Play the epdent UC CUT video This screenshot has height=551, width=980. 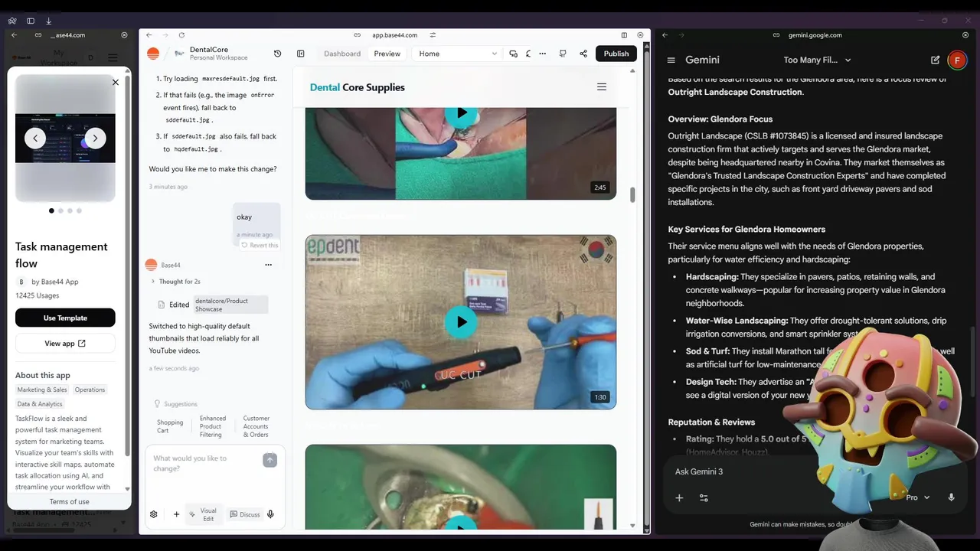461,322
